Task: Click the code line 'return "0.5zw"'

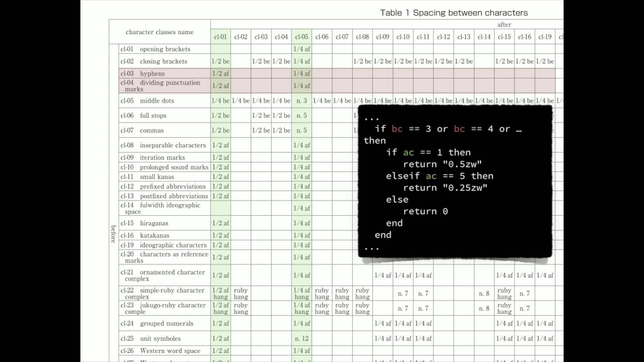Action: 442,164
